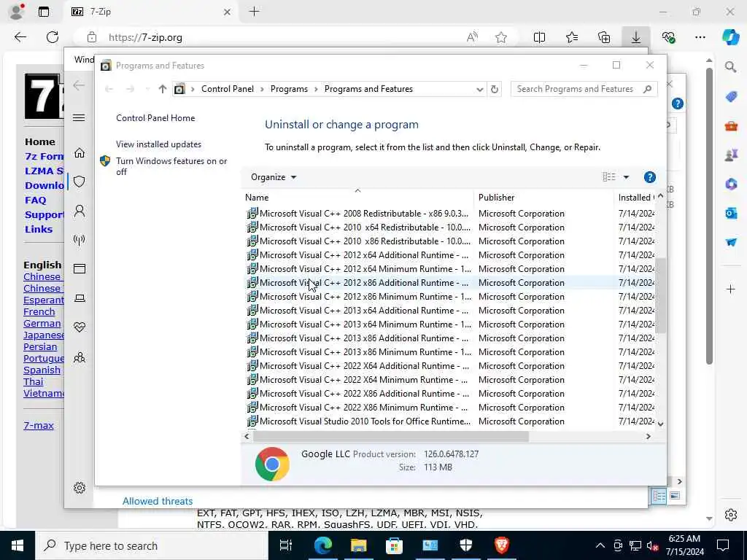Open Edge settings and more ellipsis

coord(700,37)
